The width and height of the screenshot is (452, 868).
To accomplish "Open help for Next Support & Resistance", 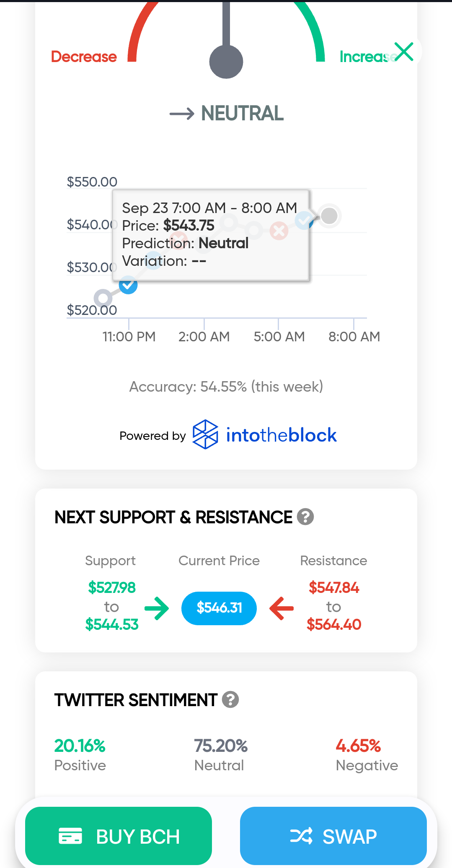I will [305, 517].
